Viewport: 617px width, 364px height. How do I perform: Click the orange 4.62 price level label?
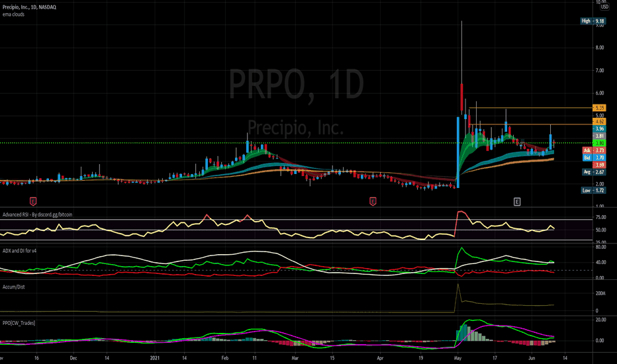click(x=599, y=122)
